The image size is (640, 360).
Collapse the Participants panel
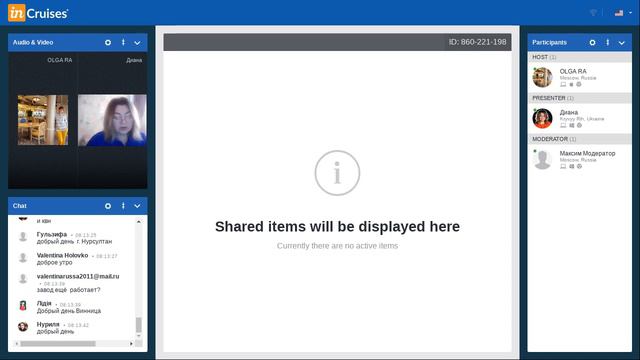pyautogui.click(x=622, y=43)
